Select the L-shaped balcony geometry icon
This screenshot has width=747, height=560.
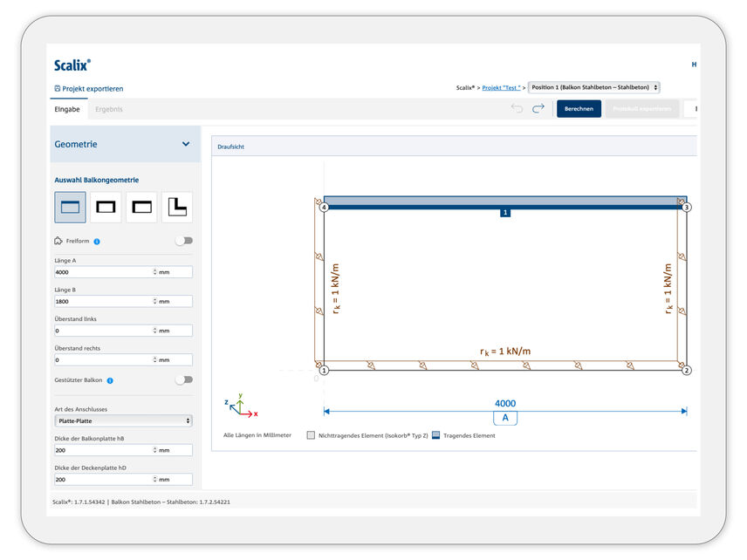coord(177,208)
